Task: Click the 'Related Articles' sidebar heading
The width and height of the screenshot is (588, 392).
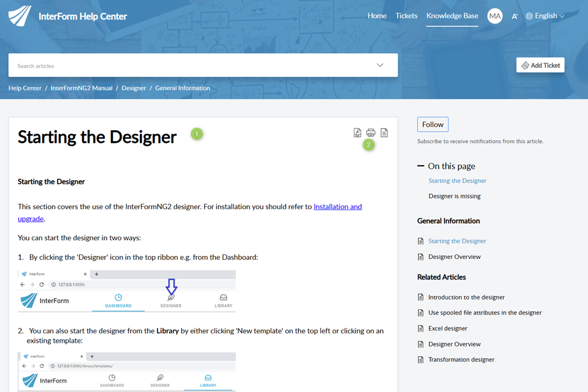Action: pyautogui.click(x=442, y=277)
